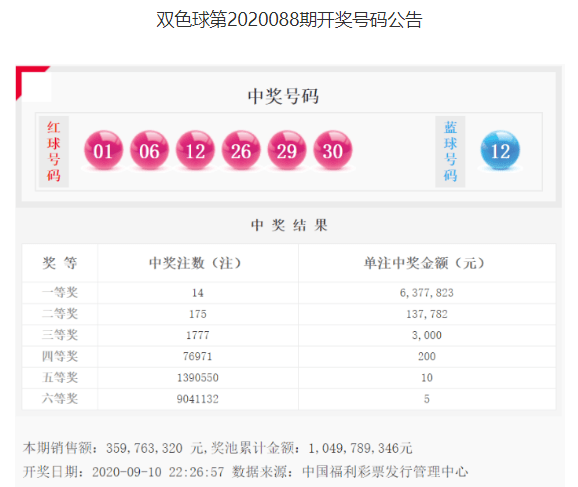This screenshot has width=578, height=487.
Task: Click red ball number 06
Action: [x=149, y=150]
